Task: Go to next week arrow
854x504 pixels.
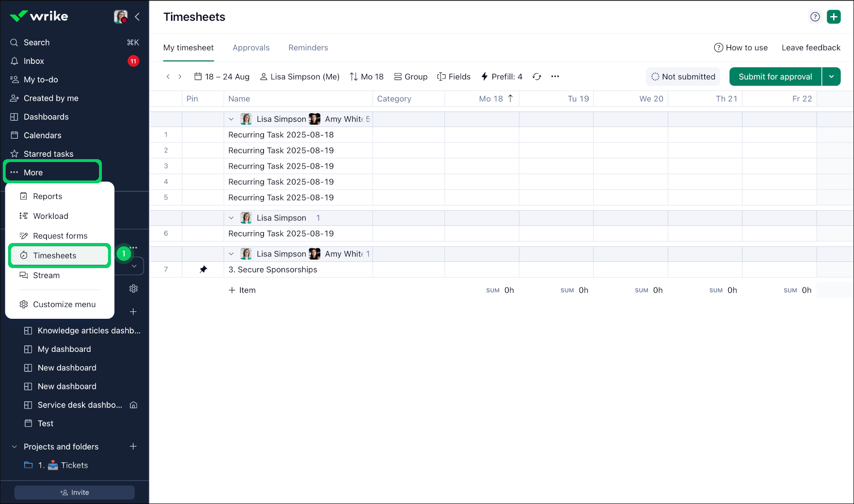Action: 180,77
